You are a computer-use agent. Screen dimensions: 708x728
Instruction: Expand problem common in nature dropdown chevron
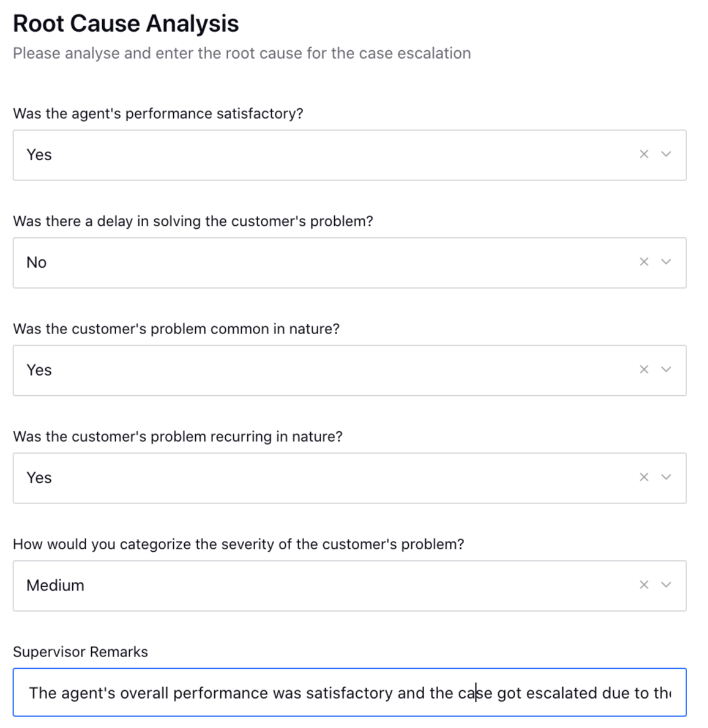tap(666, 370)
